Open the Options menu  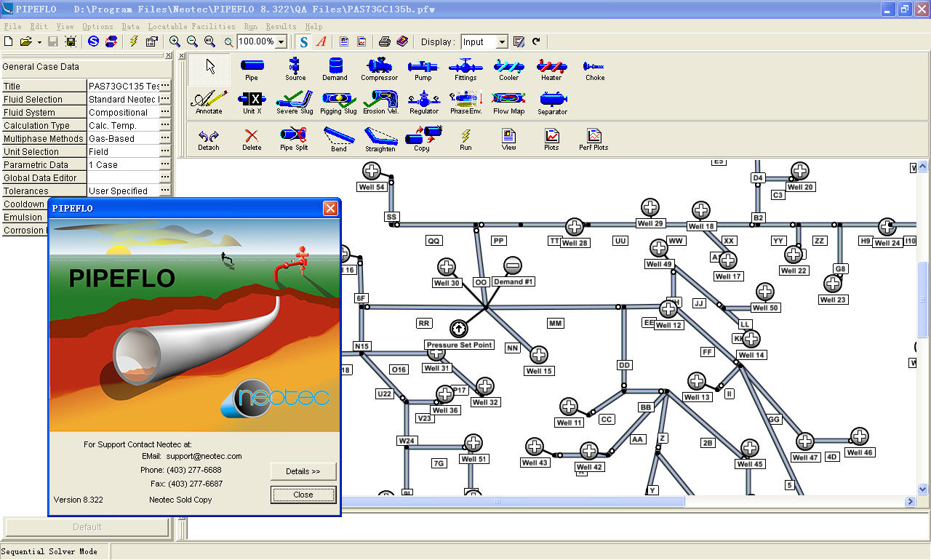[x=97, y=26]
